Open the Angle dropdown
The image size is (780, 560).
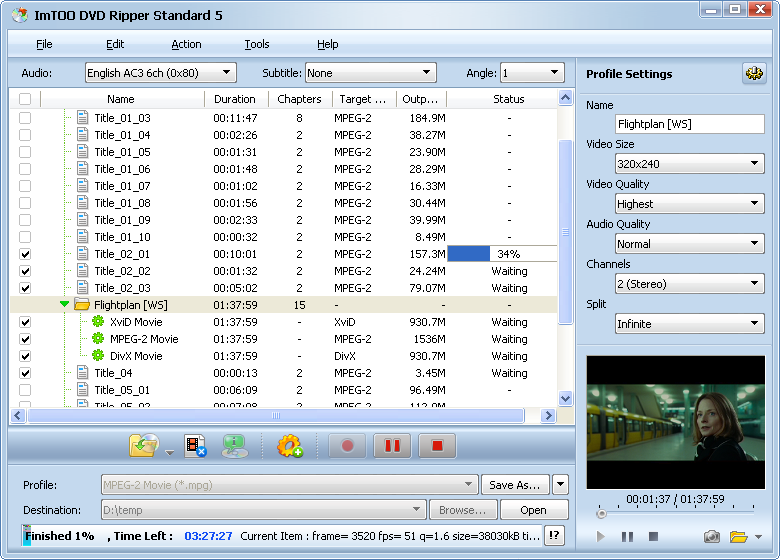[x=532, y=73]
